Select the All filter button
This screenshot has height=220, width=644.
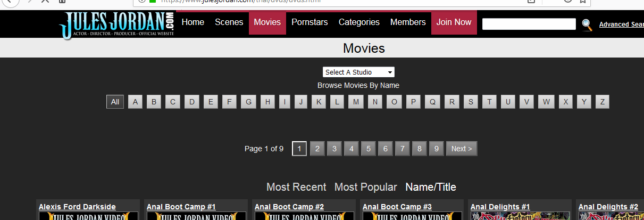tap(115, 102)
